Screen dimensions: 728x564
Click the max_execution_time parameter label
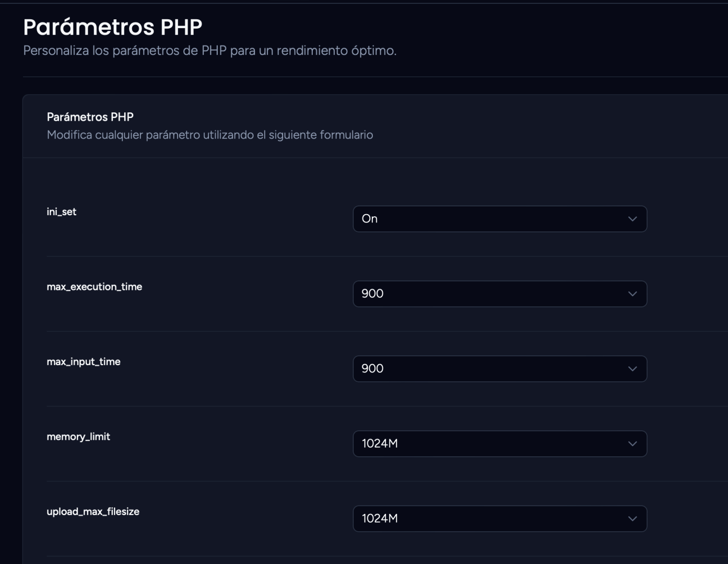95,287
